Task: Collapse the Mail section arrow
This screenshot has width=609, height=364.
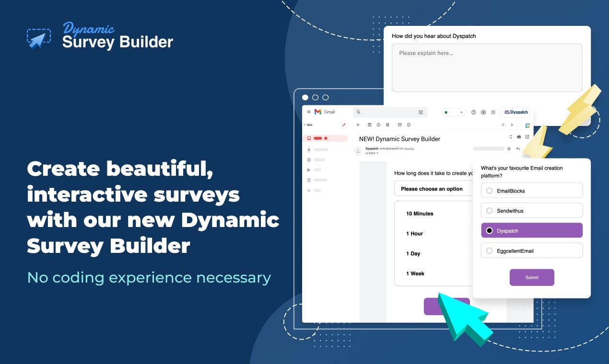Action: click(x=304, y=125)
